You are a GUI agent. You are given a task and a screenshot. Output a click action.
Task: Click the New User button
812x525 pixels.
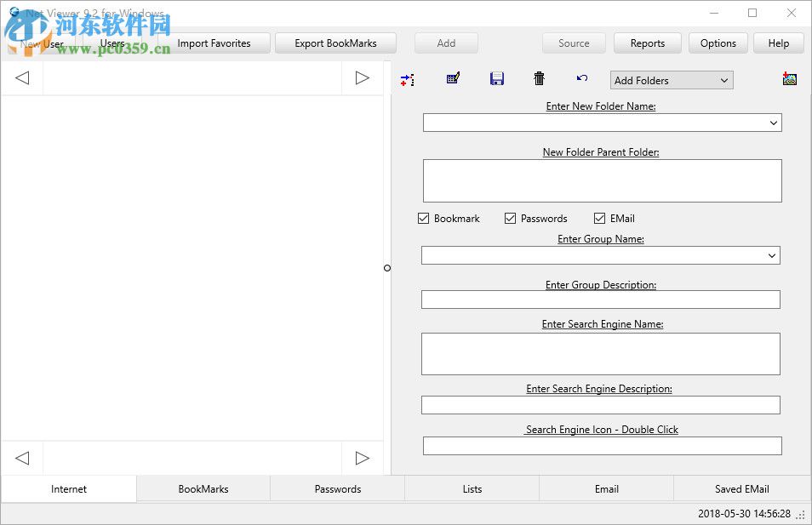42,43
